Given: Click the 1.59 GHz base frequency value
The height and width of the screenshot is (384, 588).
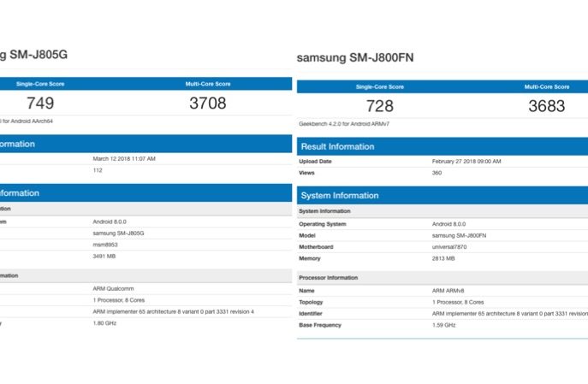Looking at the screenshot, I should tap(444, 325).
